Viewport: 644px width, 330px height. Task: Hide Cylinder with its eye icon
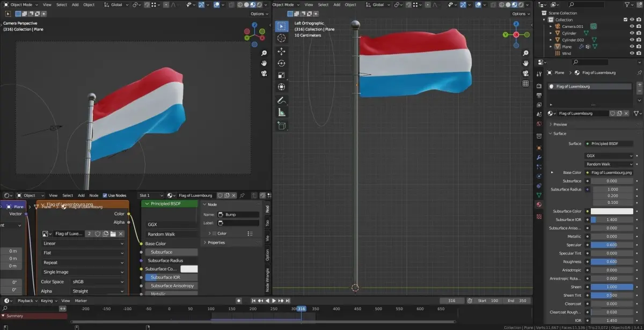click(632, 33)
